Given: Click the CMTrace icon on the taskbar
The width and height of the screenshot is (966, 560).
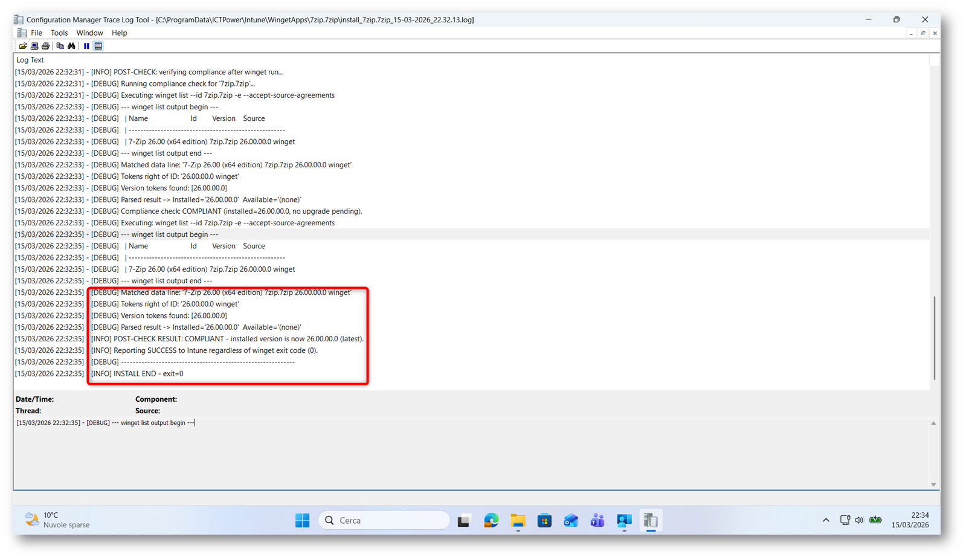Looking at the screenshot, I should [651, 520].
